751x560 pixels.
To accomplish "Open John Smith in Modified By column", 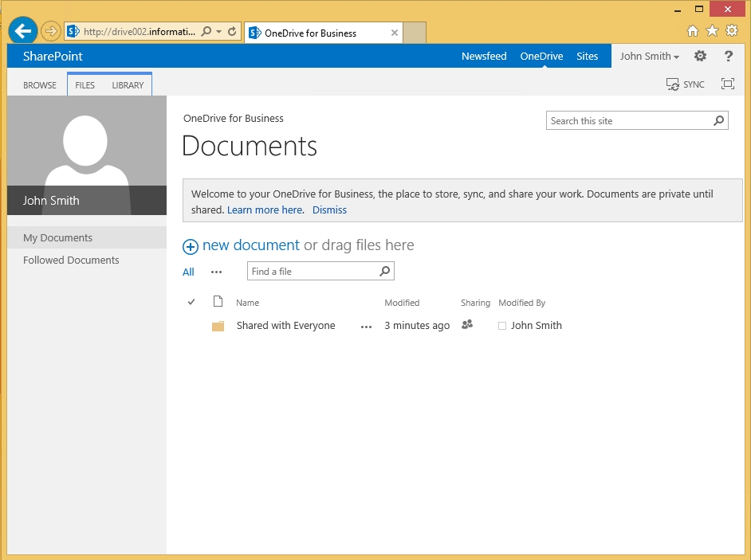I will [x=537, y=326].
